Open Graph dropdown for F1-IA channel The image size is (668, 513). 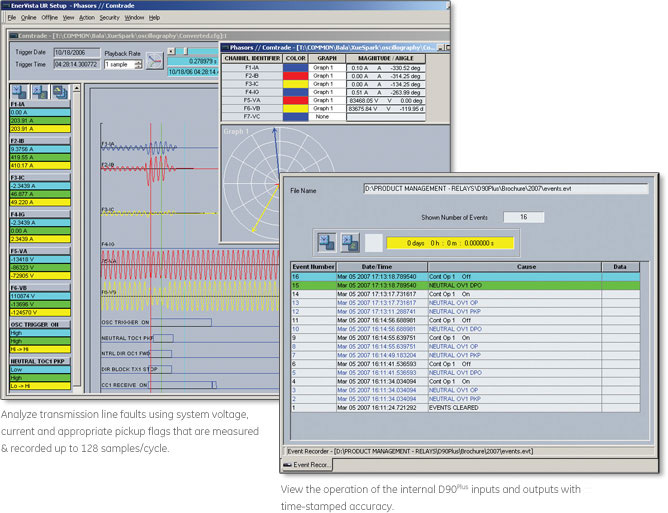coord(326,67)
